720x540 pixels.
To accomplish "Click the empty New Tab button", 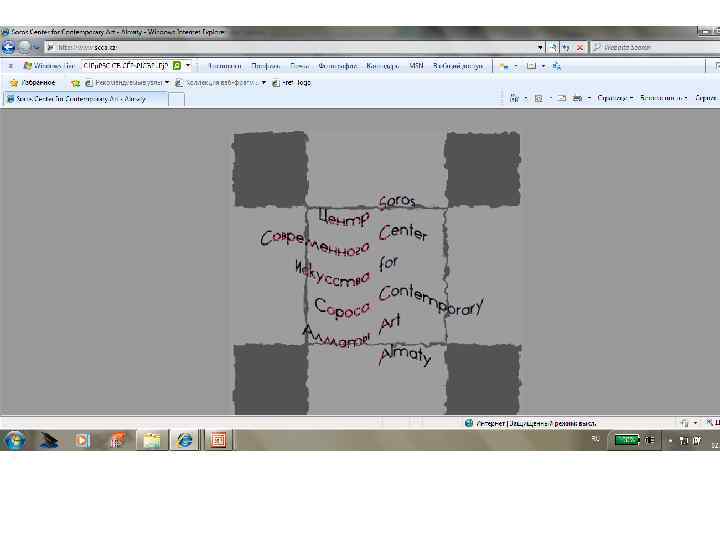I will (177, 99).
